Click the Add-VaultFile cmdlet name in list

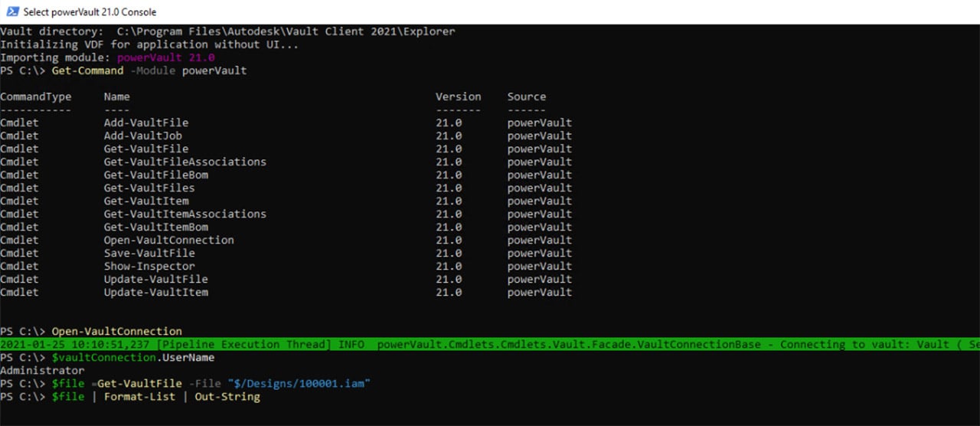[x=145, y=123]
